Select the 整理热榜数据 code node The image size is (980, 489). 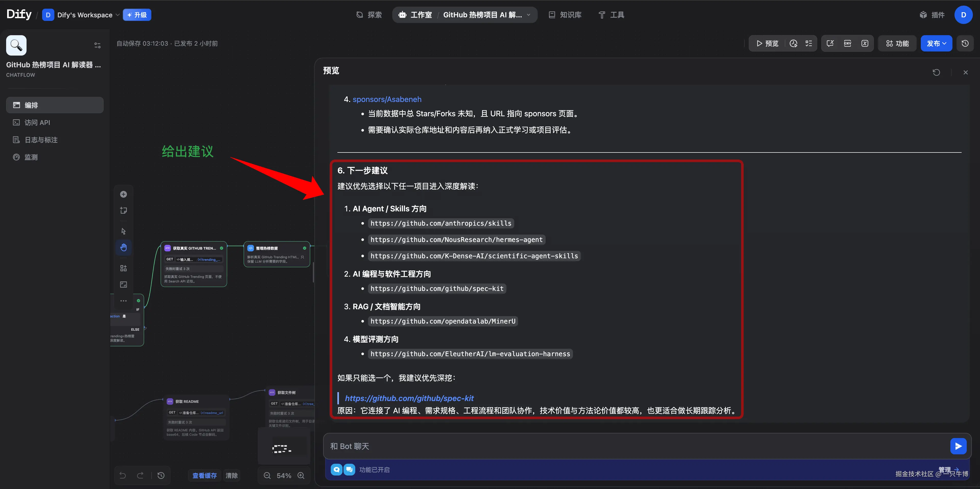(277, 254)
